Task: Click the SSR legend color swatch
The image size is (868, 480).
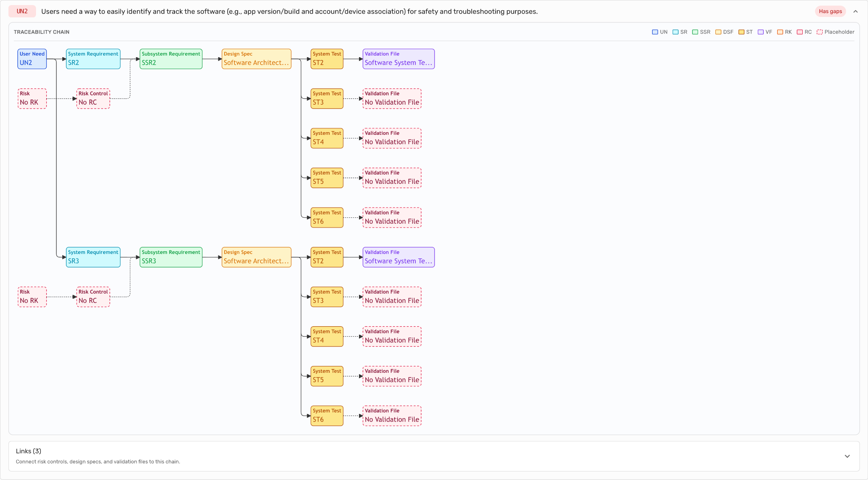Action: [695, 32]
